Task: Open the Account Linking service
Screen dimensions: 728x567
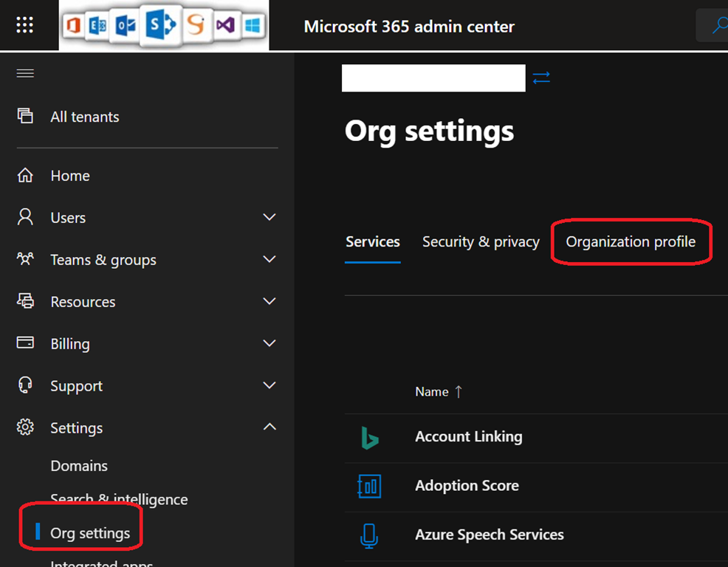Action: 468,437
